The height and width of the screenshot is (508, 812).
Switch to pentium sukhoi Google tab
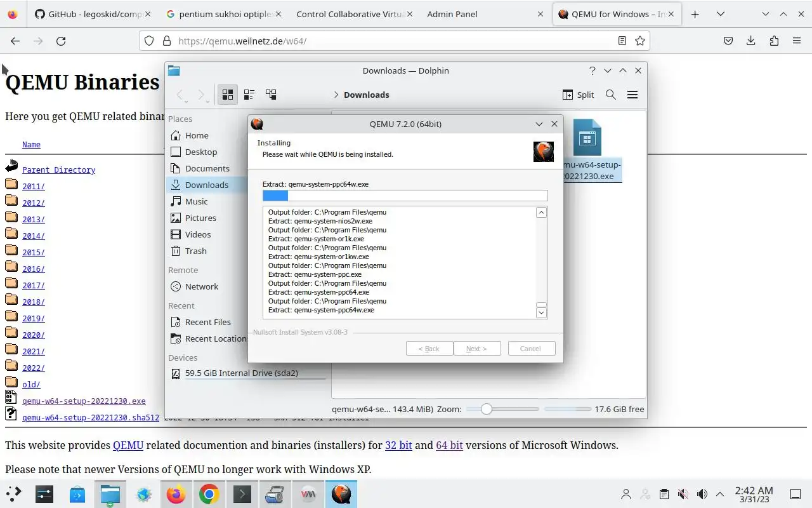click(223, 14)
